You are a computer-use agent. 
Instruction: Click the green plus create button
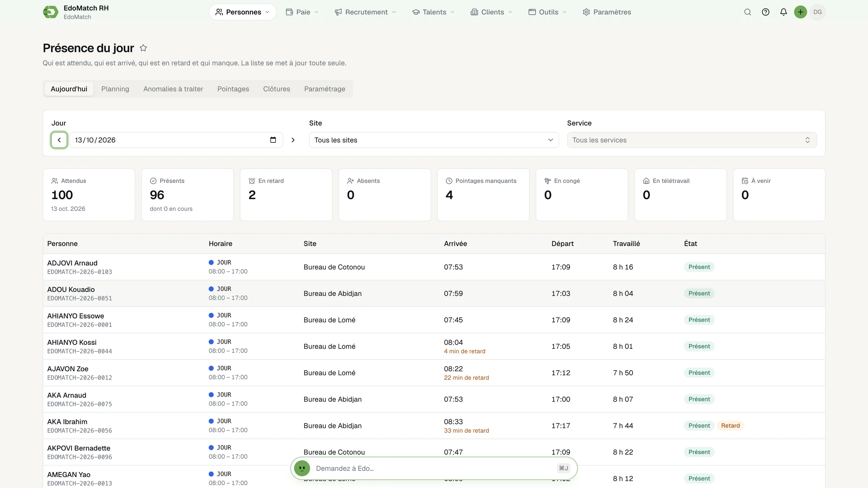[x=800, y=12]
